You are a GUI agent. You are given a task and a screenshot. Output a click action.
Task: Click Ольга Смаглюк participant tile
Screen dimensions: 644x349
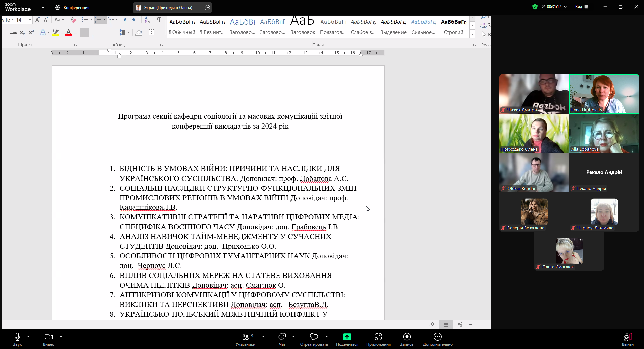pos(569,251)
